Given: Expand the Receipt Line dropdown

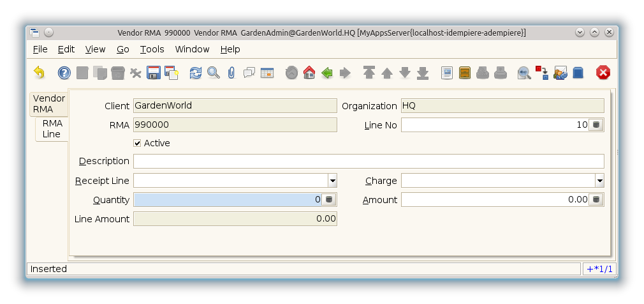Looking at the screenshot, I should [x=332, y=181].
